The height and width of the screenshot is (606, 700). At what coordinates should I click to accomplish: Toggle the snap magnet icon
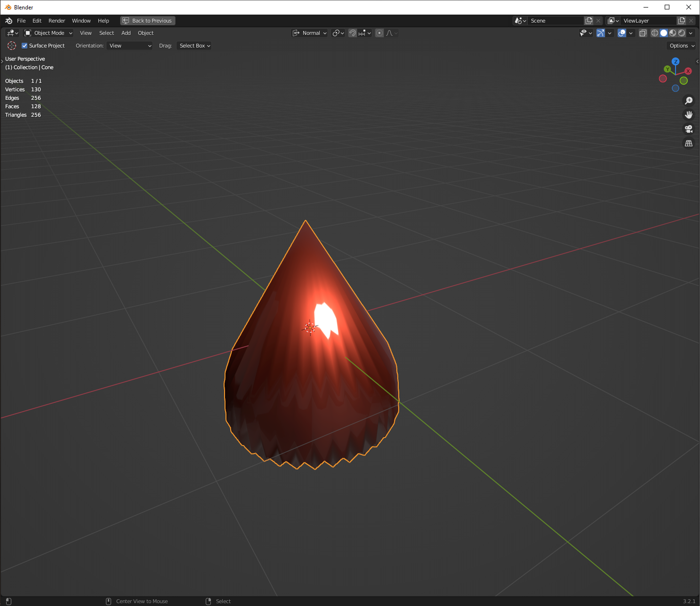353,33
